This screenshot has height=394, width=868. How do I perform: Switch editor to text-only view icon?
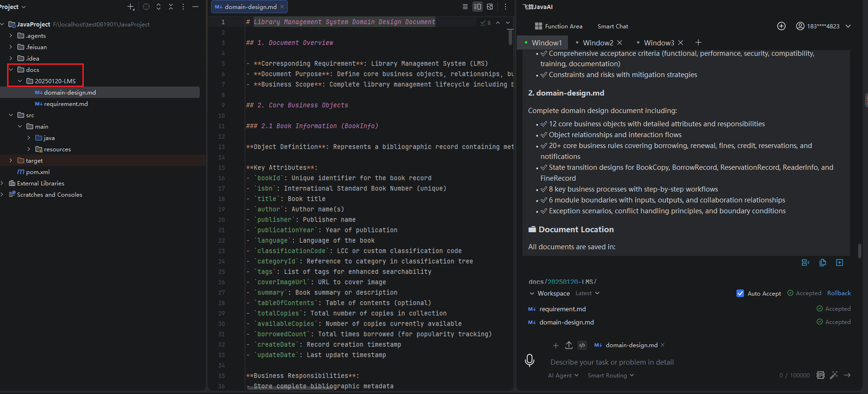[465, 7]
